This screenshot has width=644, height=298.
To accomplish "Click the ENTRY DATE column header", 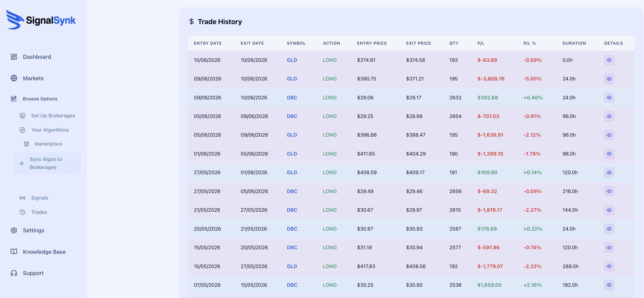I will point(207,43).
